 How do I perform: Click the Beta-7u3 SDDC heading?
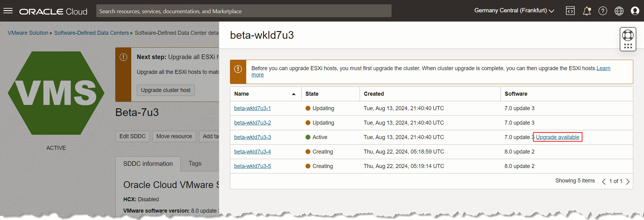tap(137, 112)
